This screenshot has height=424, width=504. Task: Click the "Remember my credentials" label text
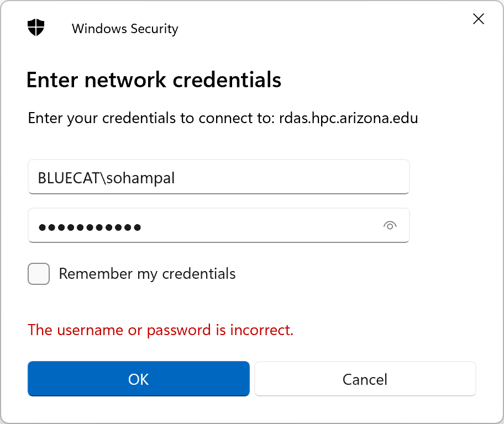[x=147, y=274]
